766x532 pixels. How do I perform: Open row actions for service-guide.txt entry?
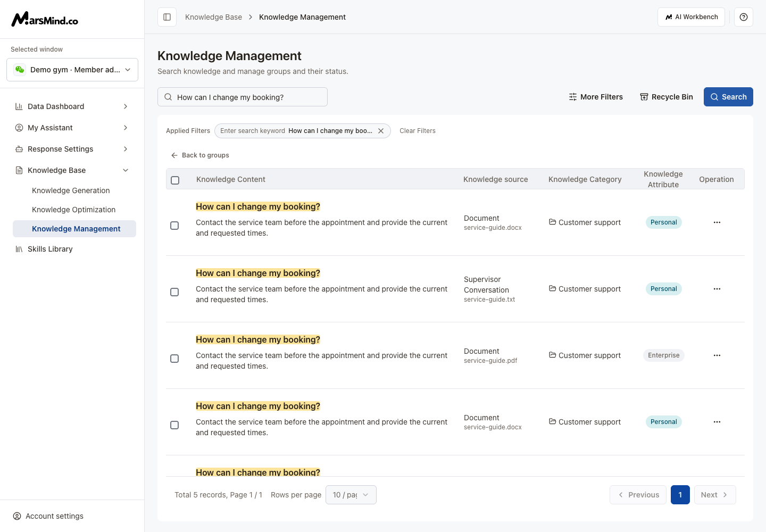(717, 289)
